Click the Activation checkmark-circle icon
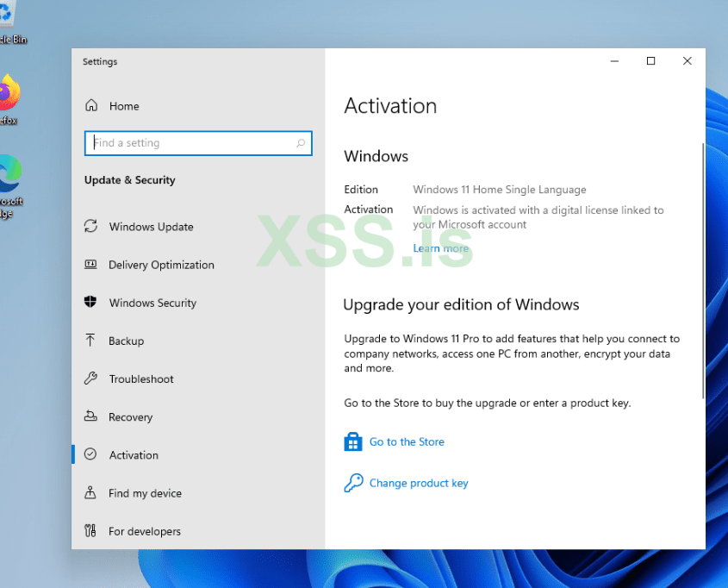728x588 pixels. tap(90, 454)
